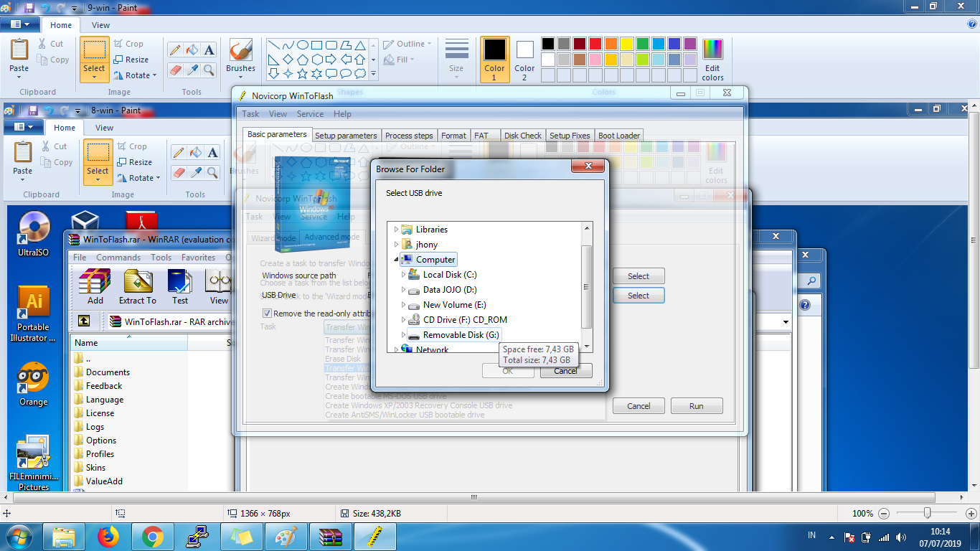Click the Browse For Folder scrollbar down arrow
The image size is (980, 551).
[x=587, y=347]
